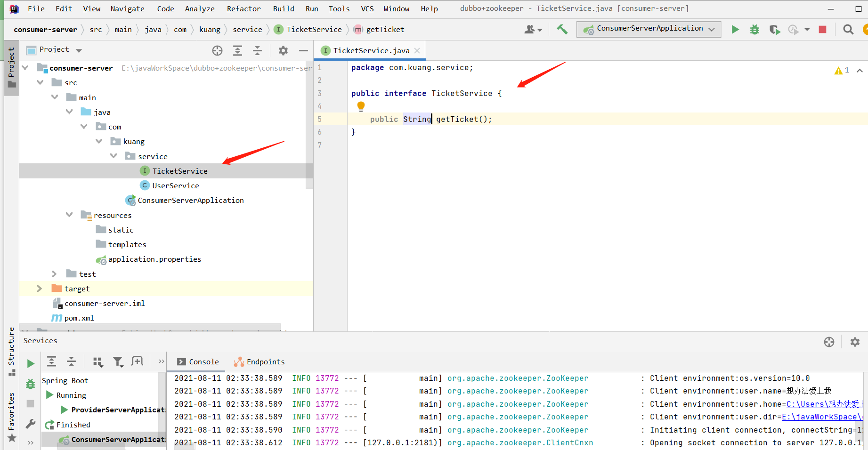
Task: Open the Navigate menu
Action: coord(127,8)
